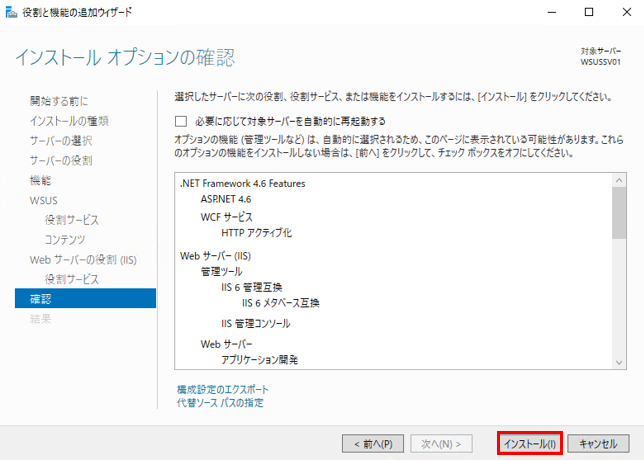Click the feature list scrollbar thumb
The width and height of the screenshot is (644, 460).
(x=619, y=213)
